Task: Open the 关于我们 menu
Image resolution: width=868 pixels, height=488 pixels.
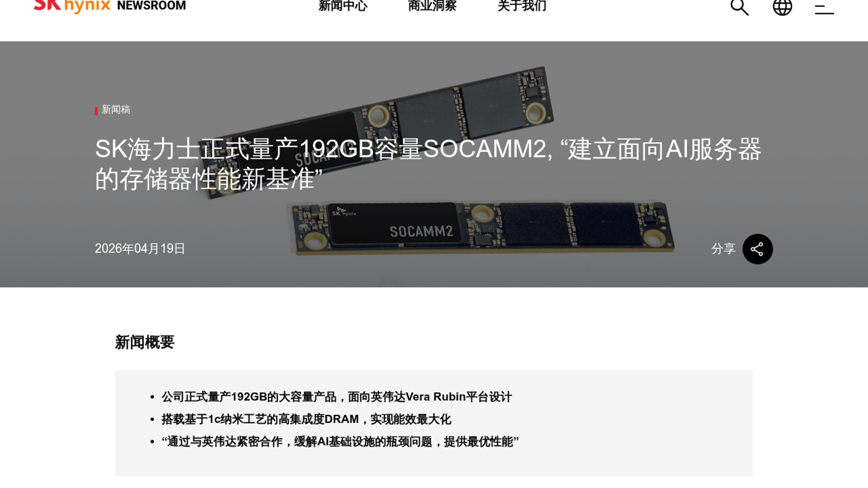Action: tap(522, 6)
